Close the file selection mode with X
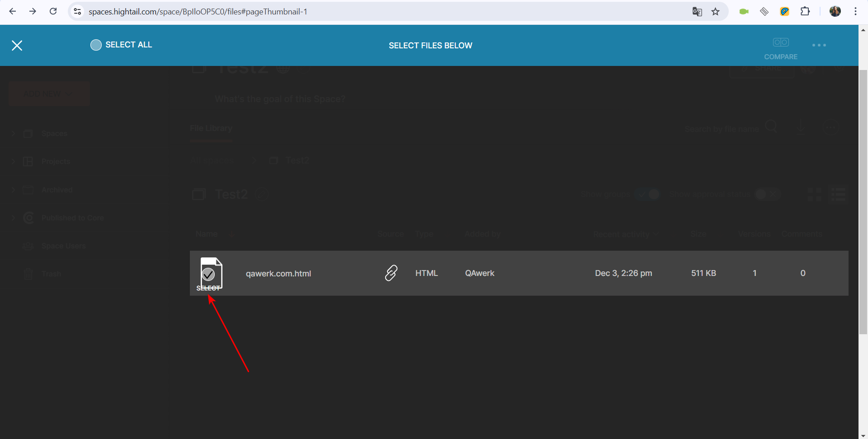868x439 pixels. (17, 45)
